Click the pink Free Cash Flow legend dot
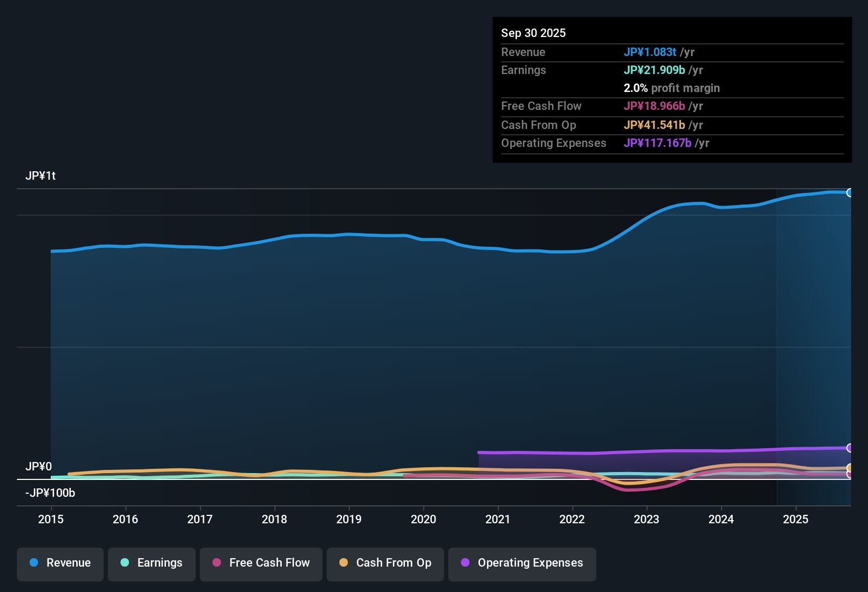This screenshot has width=868, height=592. [x=216, y=563]
